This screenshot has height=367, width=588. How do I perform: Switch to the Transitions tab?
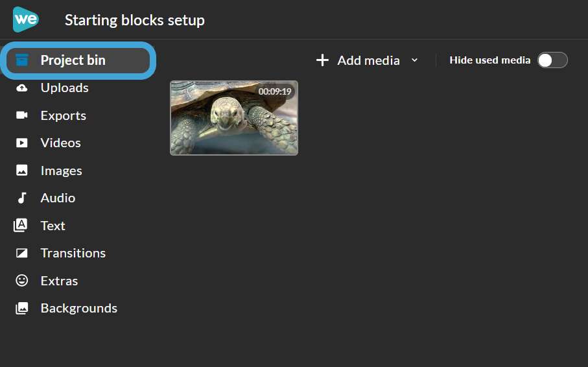73,254
